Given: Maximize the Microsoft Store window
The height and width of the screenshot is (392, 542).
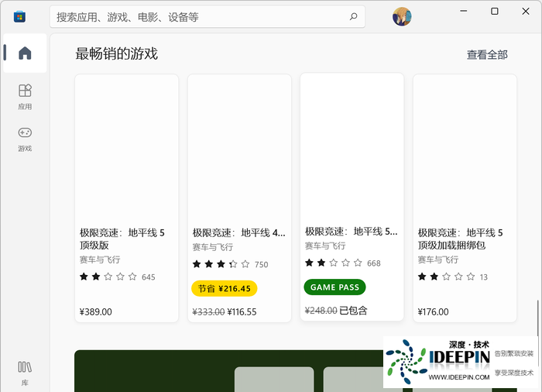Looking at the screenshot, I should point(495,11).
